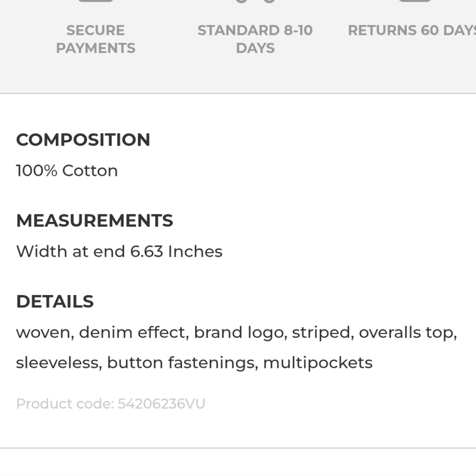Screen dimensions: 476x476
Task: Click the secure payments icon above its label
Action: click(96, 1)
